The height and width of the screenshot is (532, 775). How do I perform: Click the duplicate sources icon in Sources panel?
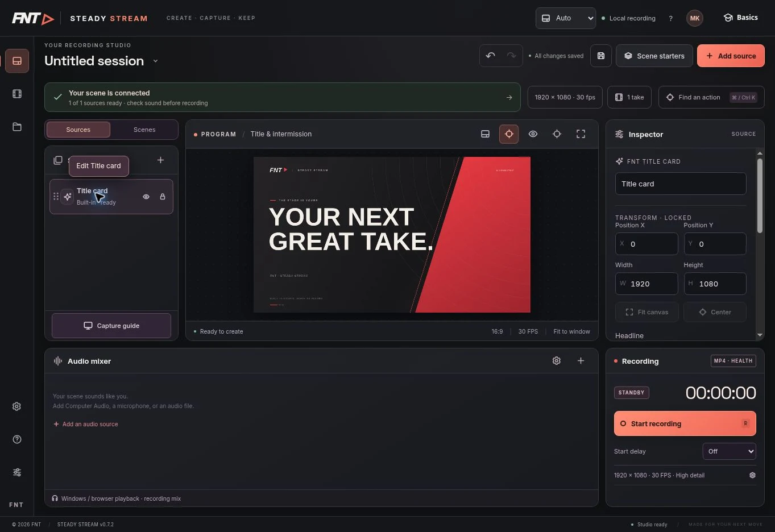[58, 160]
